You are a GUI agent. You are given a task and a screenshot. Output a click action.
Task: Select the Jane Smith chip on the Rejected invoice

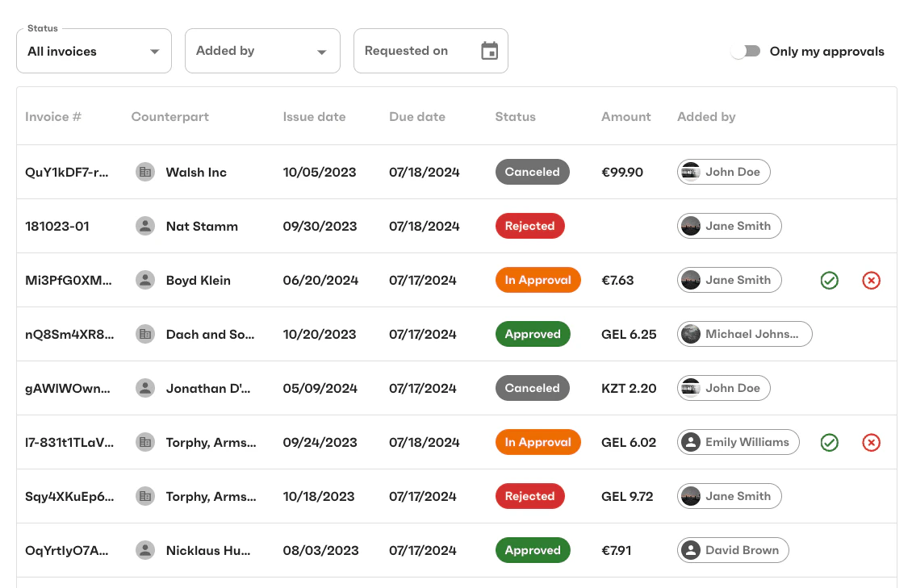(x=729, y=226)
